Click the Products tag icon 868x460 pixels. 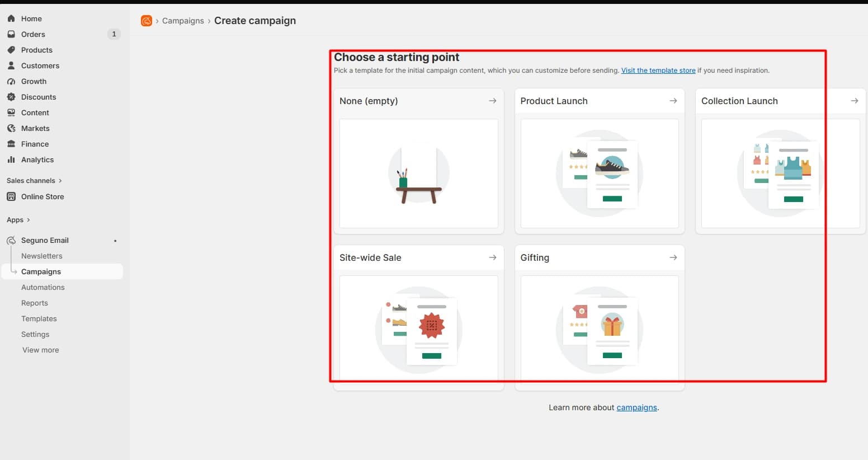(11, 50)
